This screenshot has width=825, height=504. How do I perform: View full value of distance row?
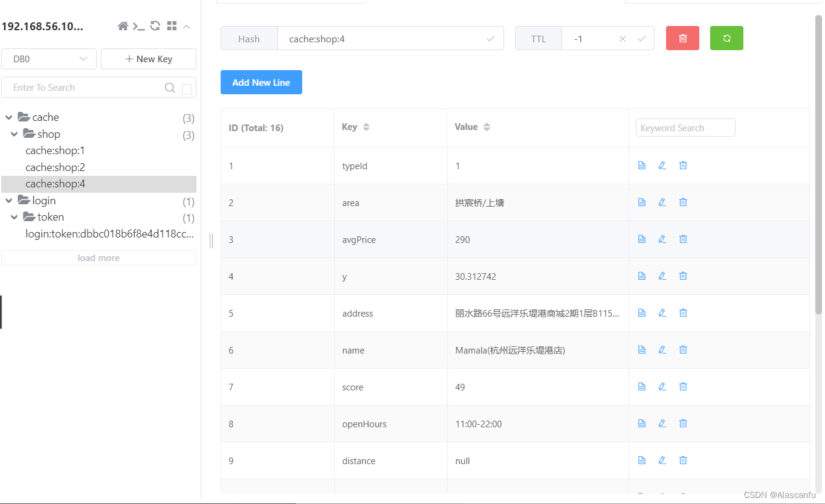click(x=642, y=460)
